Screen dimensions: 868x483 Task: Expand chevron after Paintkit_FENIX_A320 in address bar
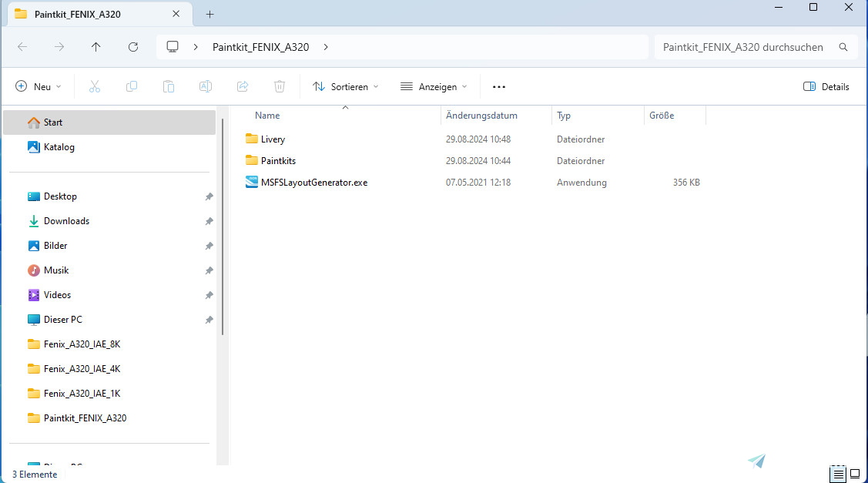pyautogui.click(x=326, y=47)
